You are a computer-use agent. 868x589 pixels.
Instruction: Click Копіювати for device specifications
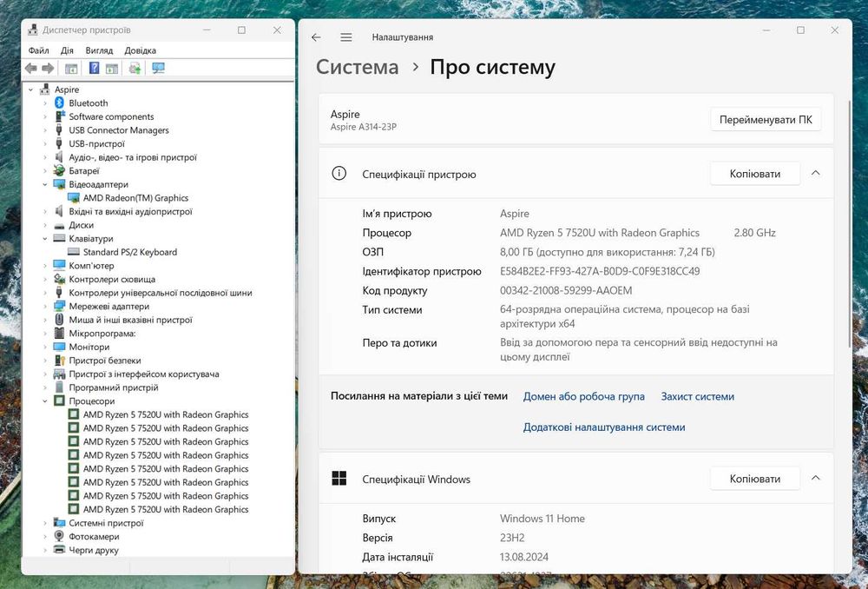[x=755, y=174]
